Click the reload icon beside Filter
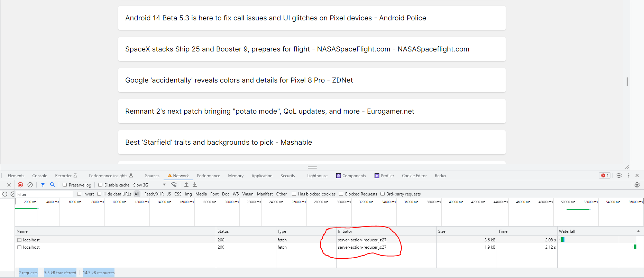Screen dimensions: 644x278 click(5, 194)
